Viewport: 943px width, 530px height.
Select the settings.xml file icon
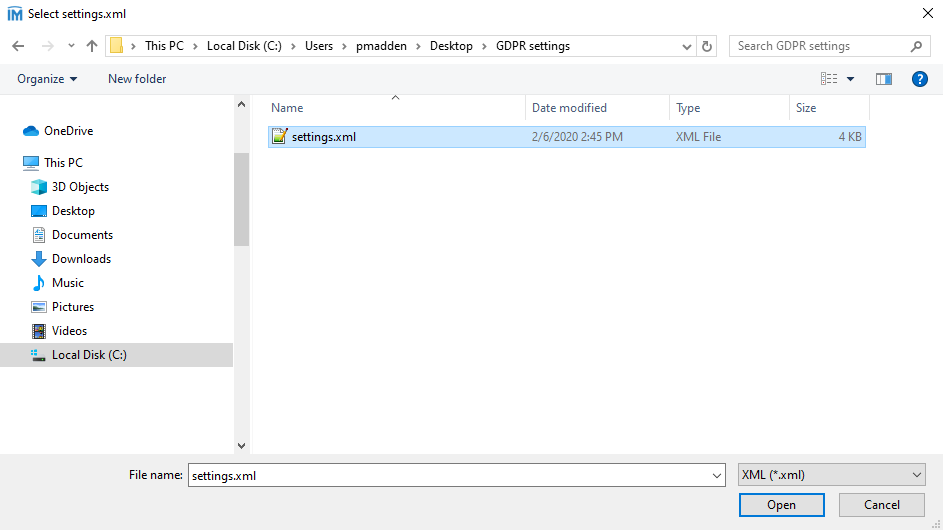click(280, 137)
